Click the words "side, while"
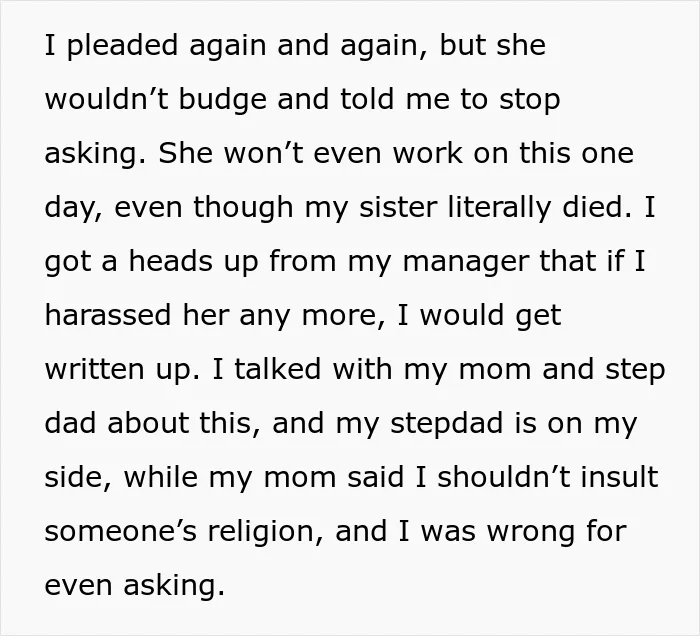 coord(121,477)
